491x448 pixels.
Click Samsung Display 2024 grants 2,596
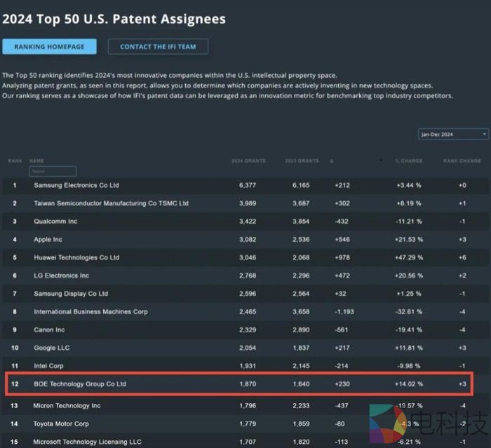pyautogui.click(x=248, y=294)
